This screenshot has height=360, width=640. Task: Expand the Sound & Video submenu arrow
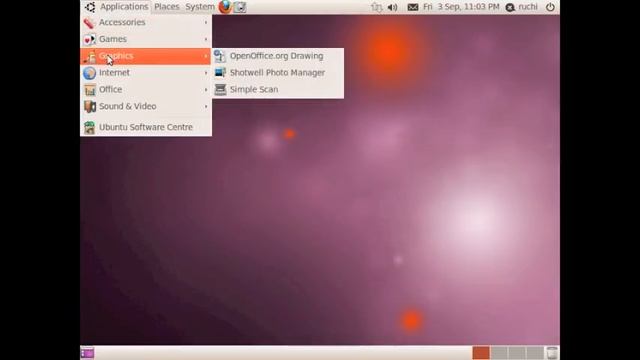206,106
